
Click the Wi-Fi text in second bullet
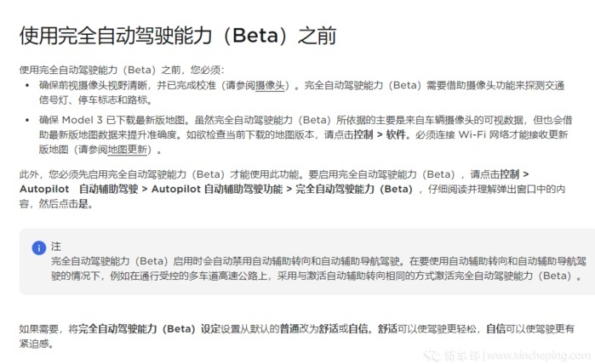coord(472,134)
